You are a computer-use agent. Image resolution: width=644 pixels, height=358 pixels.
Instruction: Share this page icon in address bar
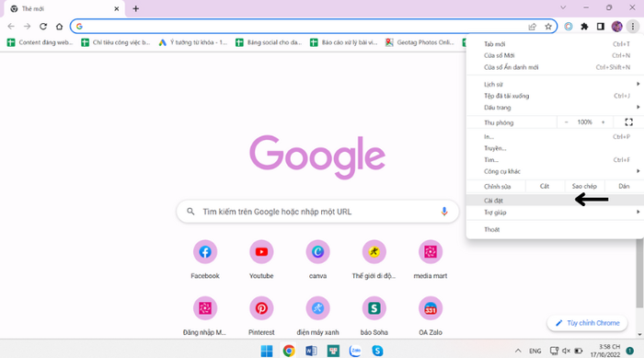point(533,27)
